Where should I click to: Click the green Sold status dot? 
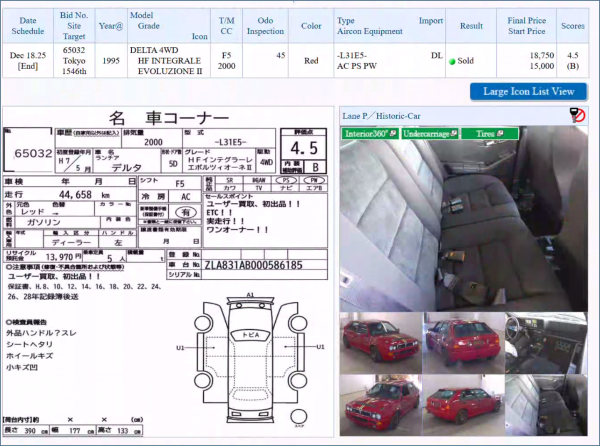click(452, 60)
